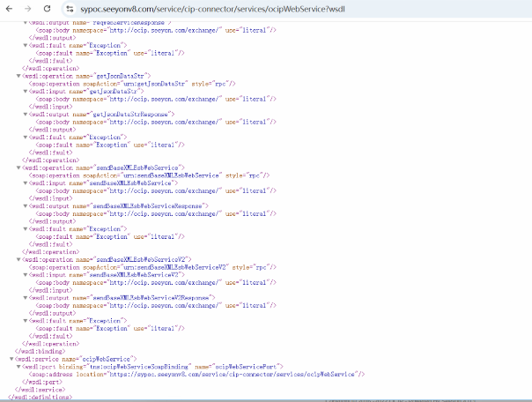
Task: Collapse the wsdl:input getJsonDataStr node
Action: tap(26, 92)
